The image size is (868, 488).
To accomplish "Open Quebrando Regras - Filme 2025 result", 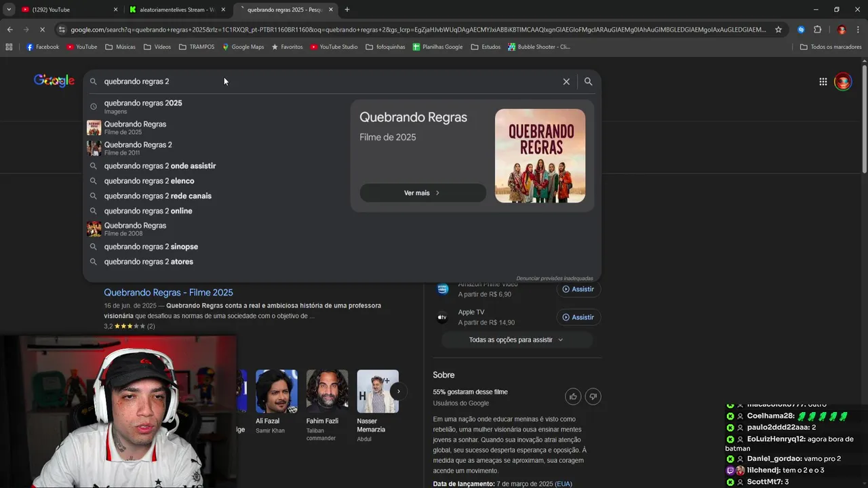I will pos(168,292).
